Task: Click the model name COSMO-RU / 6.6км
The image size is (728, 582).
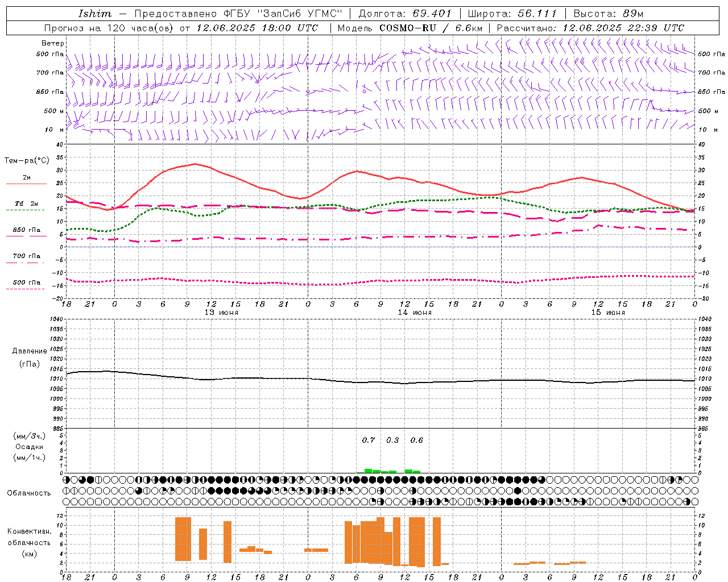Action: (431, 28)
